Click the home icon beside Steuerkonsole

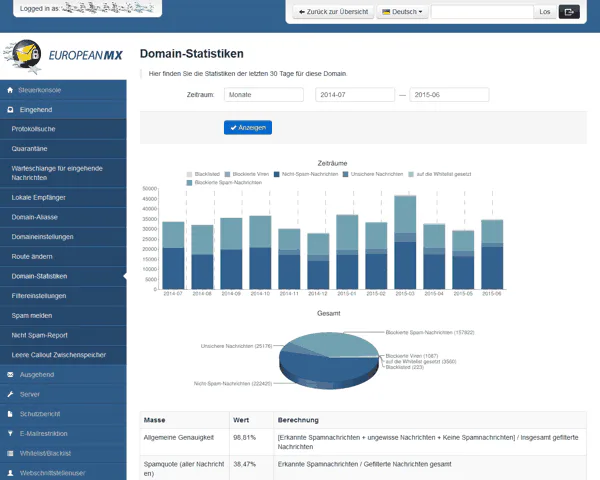tap(10, 90)
